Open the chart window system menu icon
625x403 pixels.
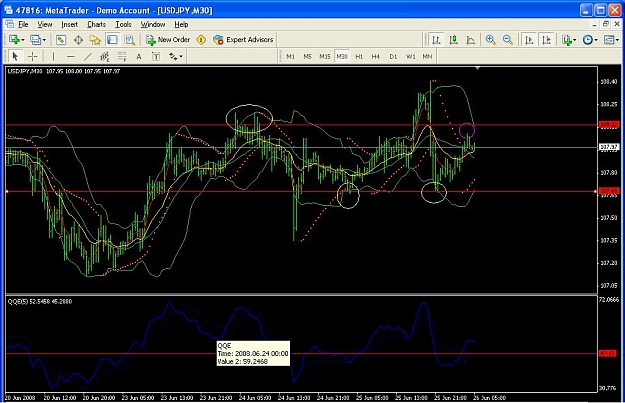(10, 24)
